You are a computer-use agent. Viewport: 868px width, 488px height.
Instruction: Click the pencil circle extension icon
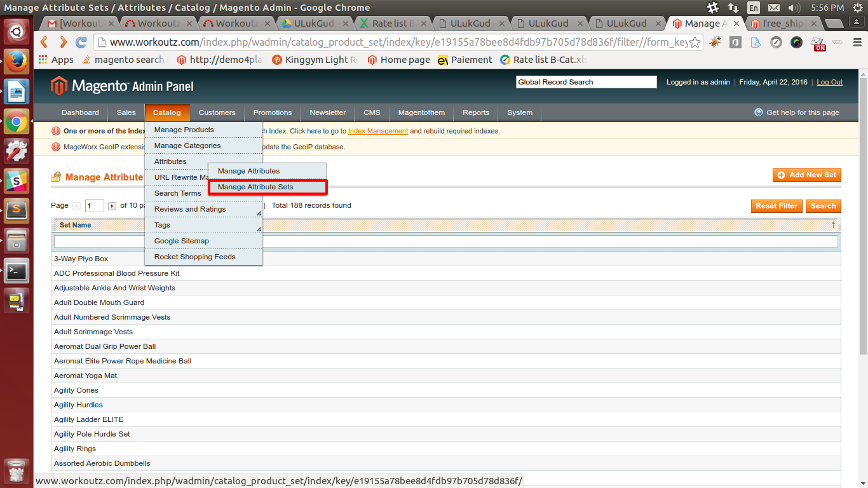tap(776, 43)
